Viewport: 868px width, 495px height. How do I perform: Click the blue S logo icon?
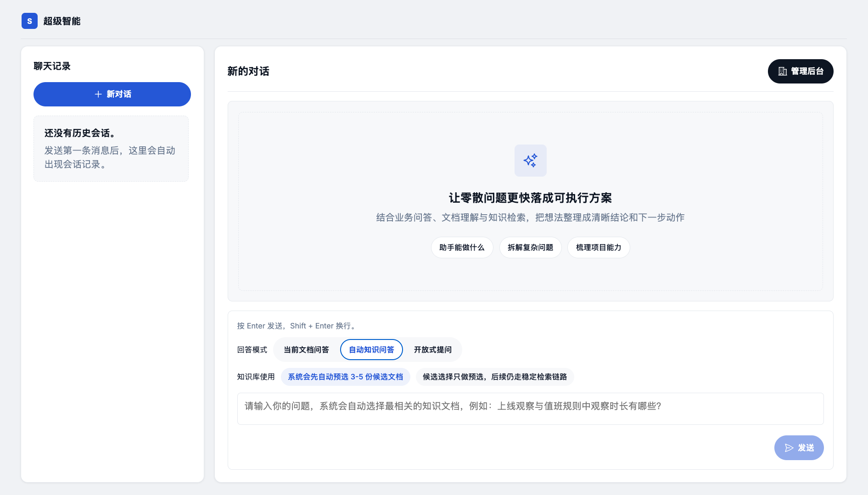[x=29, y=21]
